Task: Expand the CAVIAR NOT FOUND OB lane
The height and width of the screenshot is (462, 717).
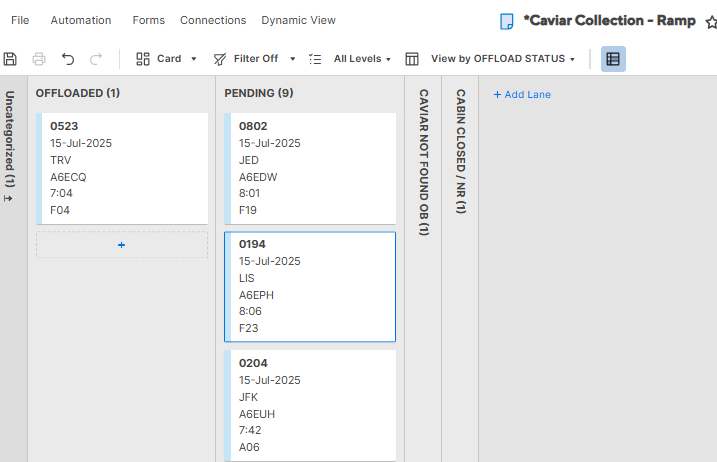Action: (423, 162)
